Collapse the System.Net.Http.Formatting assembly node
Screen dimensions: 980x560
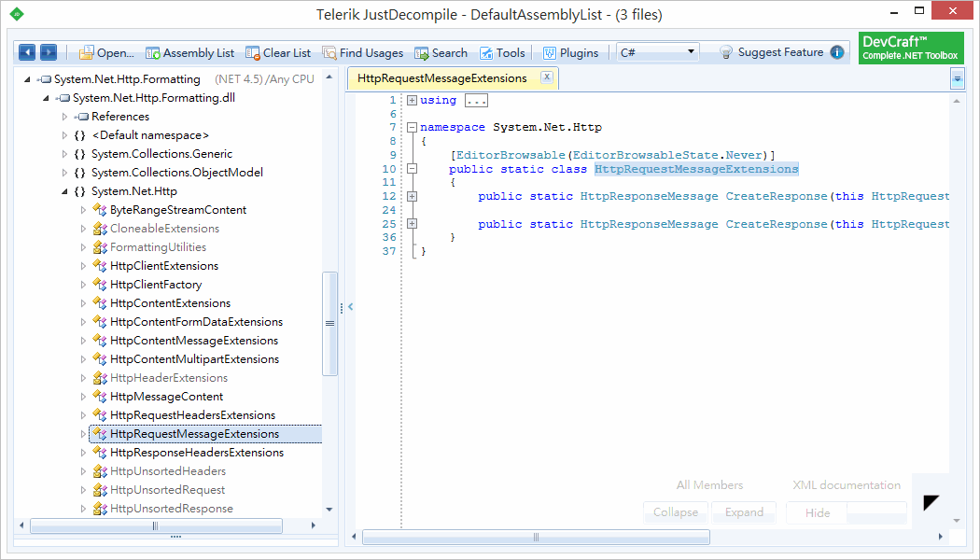pyautogui.click(x=27, y=79)
